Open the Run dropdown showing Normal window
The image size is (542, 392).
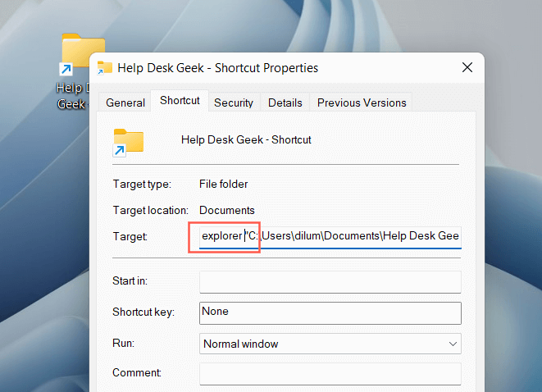[330, 344]
